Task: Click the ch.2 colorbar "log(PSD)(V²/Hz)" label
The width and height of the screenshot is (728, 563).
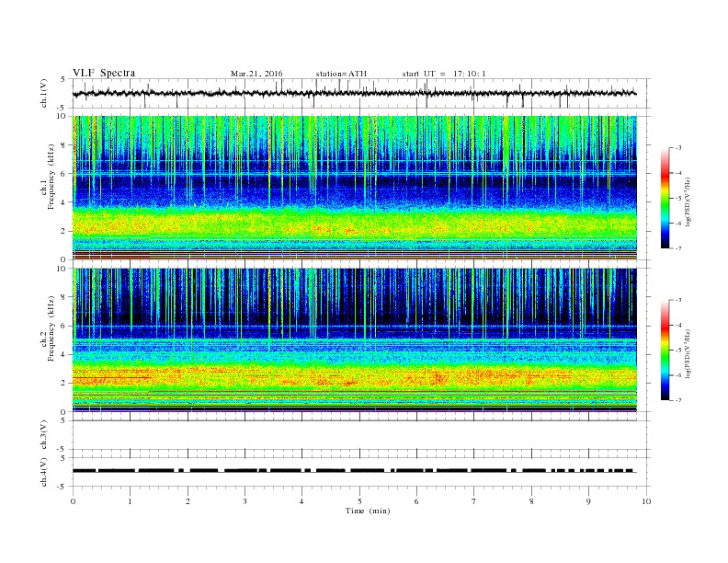Action: [x=688, y=354]
